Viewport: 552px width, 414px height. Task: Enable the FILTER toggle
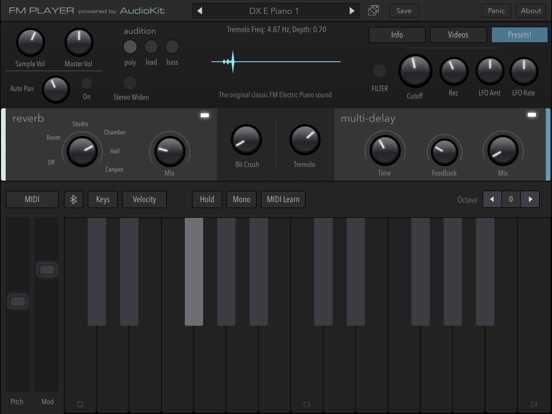coord(380,71)
